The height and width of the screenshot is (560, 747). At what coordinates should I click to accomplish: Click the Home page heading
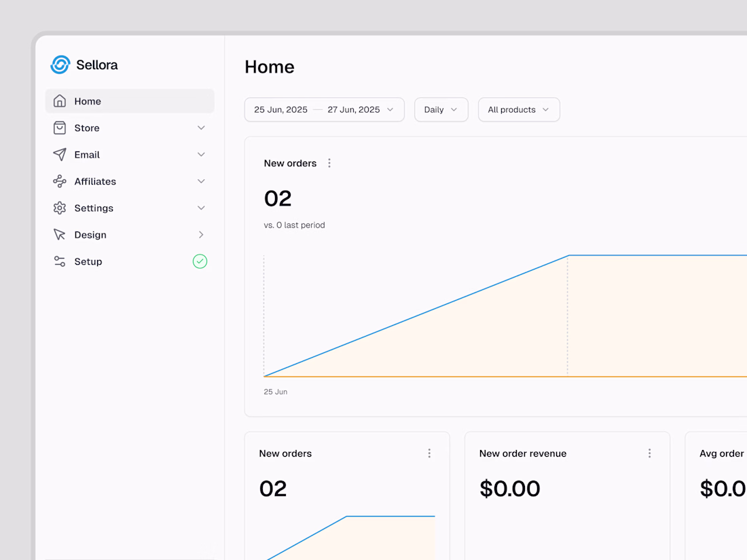coord(270,67)
